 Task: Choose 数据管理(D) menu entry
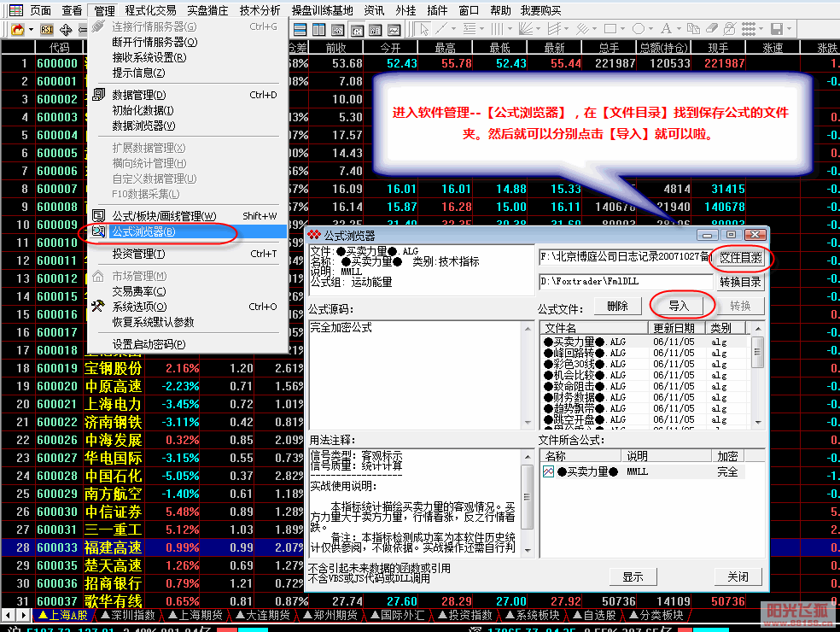coord(187,95)
